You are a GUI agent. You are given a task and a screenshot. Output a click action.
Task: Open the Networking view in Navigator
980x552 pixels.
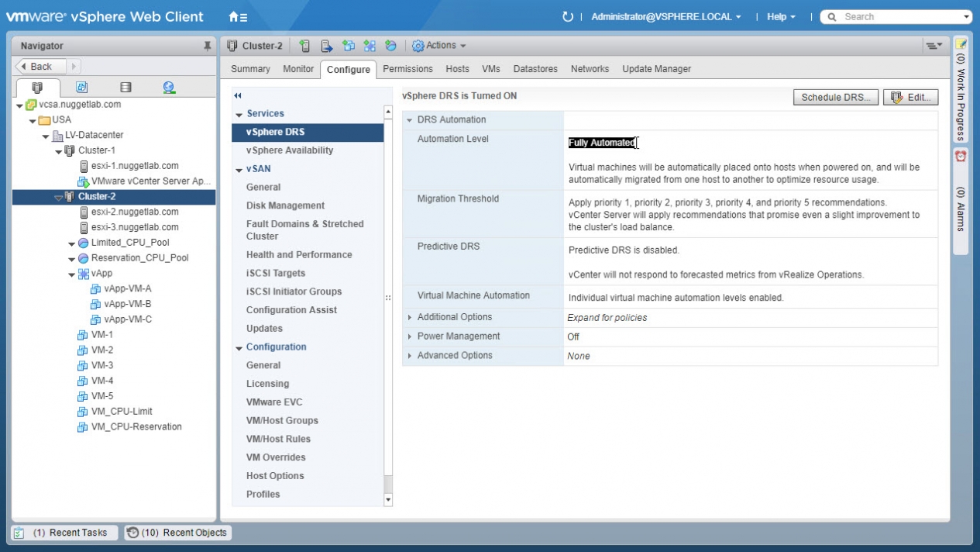coord(169,88)
